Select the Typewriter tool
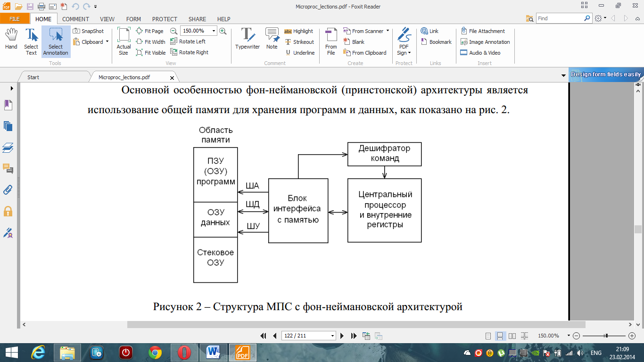The image size is (644, 362). tap(248, 39)
